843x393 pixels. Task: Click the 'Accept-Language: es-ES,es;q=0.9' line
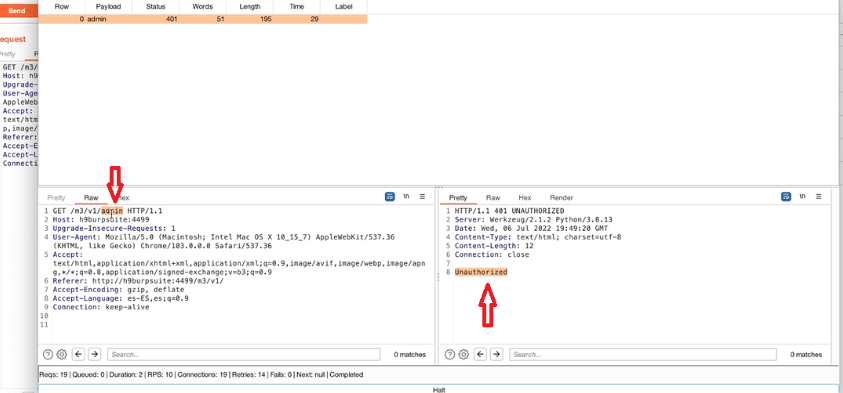(120, 298)
